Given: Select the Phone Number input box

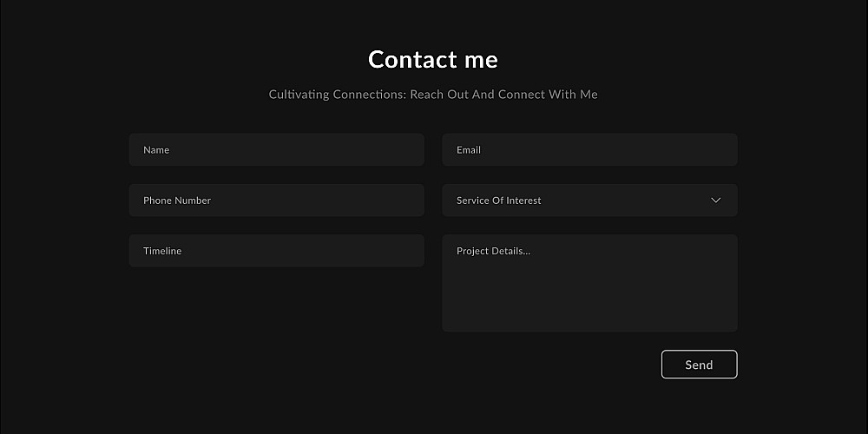Looking at the screenshot, I should [276, 201].
